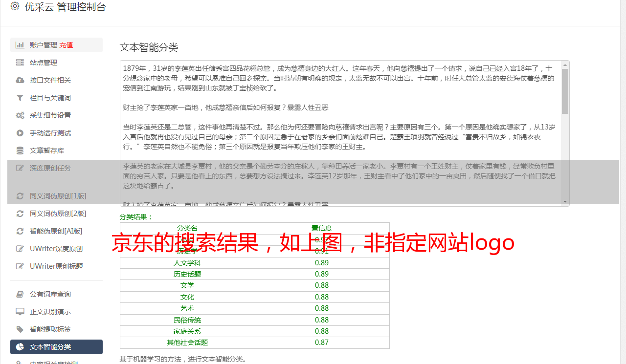This screenshot has width=626, height=364.
Task: Open 深度原创任务 menu entry
Action: coord(56,168)
